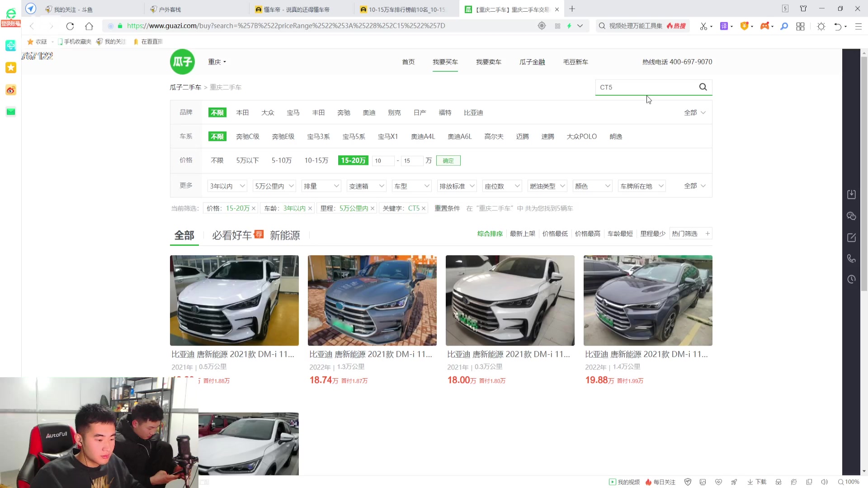Select brand filter 宝马
Viewport: 868px width, 488px height.
pos(293,113)
